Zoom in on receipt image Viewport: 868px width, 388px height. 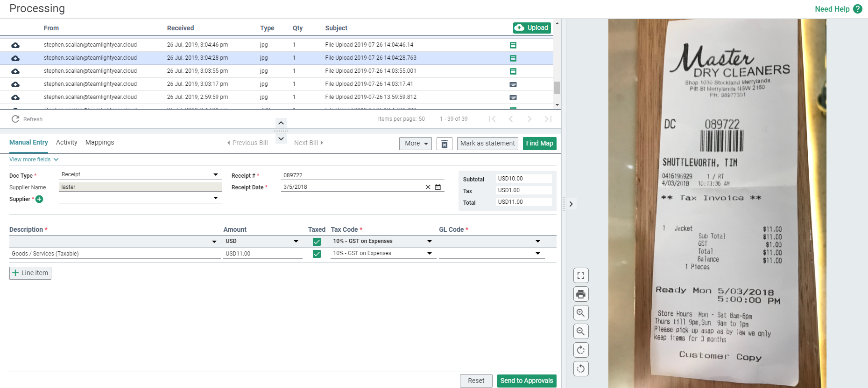click(x=581, y=313)
